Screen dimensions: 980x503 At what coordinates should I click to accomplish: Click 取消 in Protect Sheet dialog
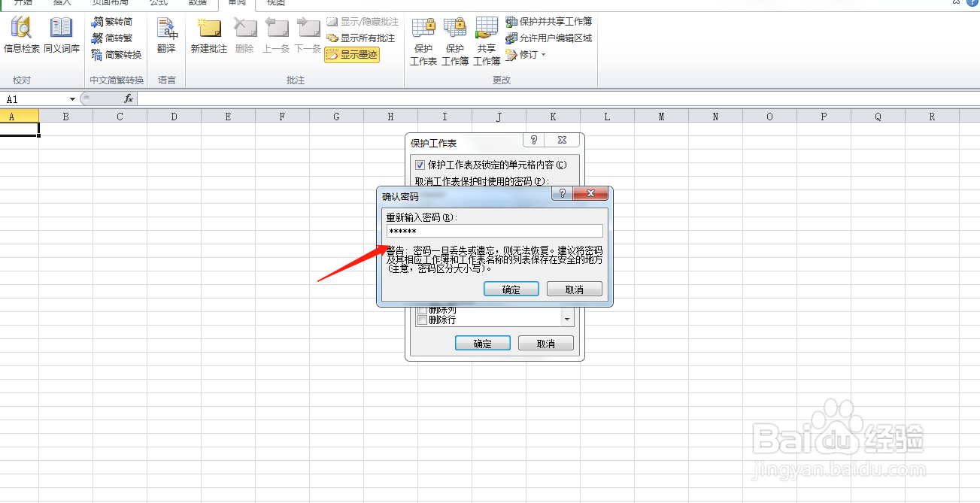(546, 344)
